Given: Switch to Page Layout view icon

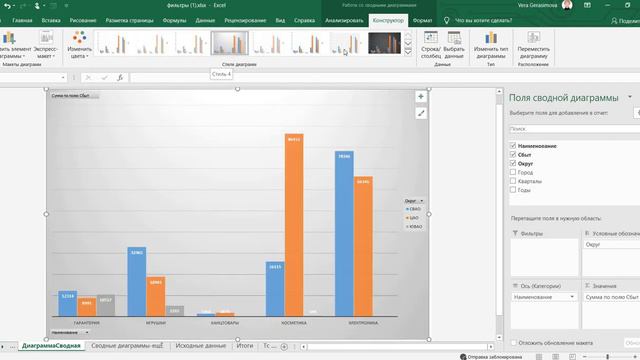Looking at the screenshot, I should (556, 357).
